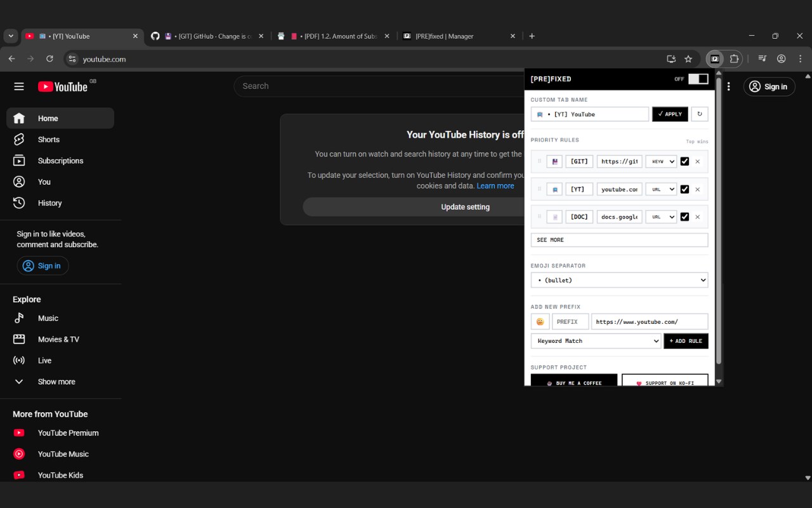The width and height of the screenshot is (812, 508).
Task: Change the [DOC] rule emoji icon
Action: pos(555,217)
